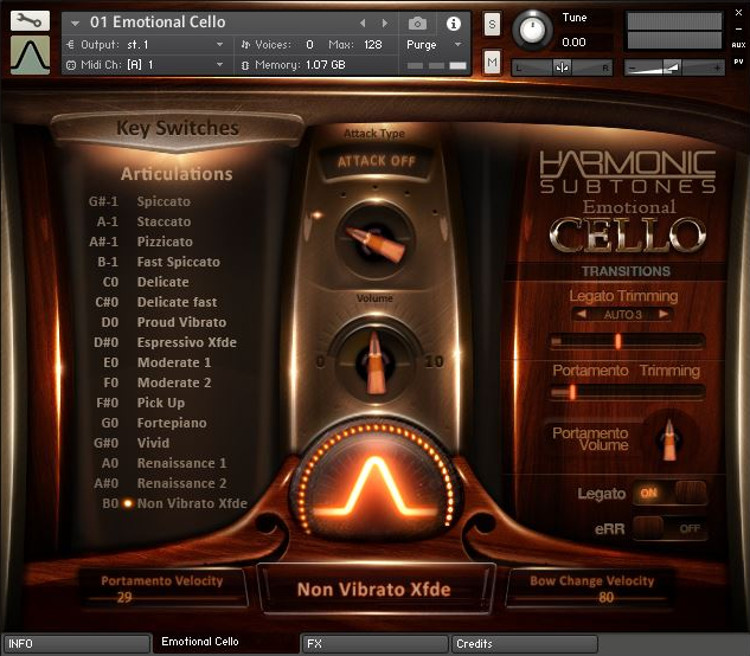The image size is (750, 656).
Task: Show instrument info with the i icon
Action: tap(453, 23)
